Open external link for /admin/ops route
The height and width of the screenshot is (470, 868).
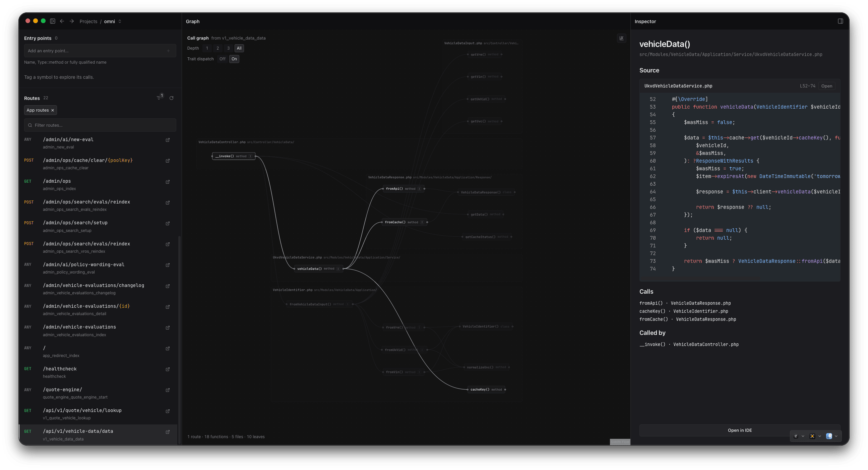click(x=168, y=182)
